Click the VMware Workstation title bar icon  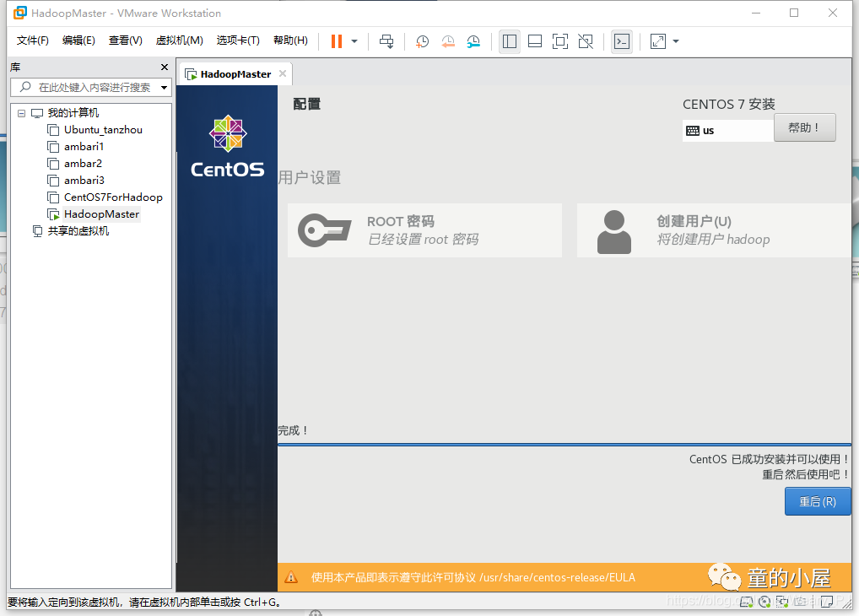(x=19, y=13)
